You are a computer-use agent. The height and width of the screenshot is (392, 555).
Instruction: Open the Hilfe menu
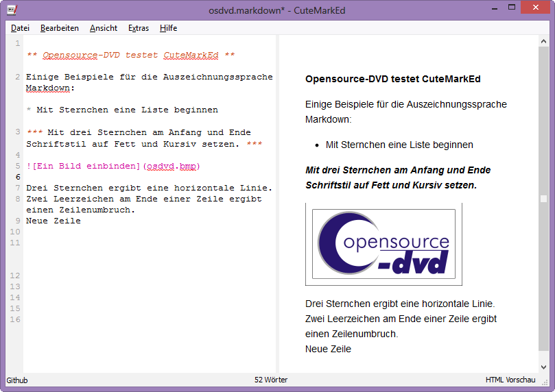pos(168,28)
